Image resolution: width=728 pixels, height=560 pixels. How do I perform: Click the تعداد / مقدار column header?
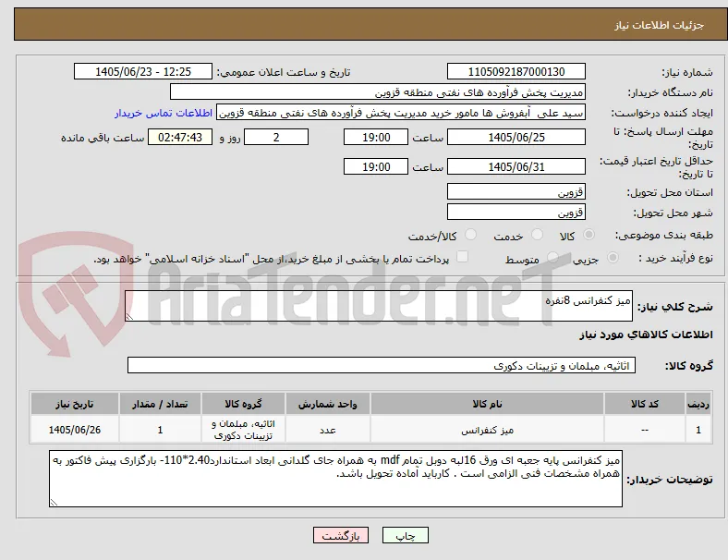[160, 404]
